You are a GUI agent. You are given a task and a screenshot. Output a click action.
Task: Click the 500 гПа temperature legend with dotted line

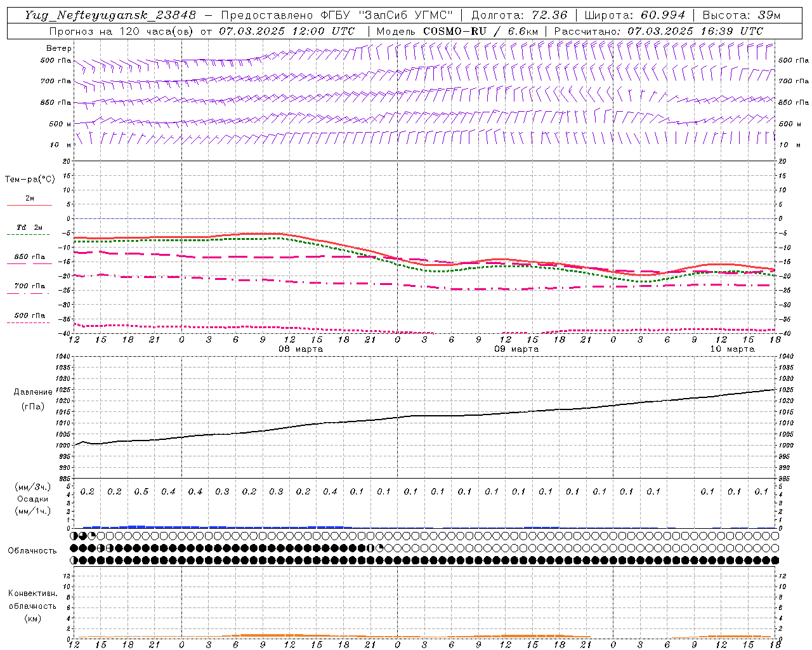[x=30, y=316]
